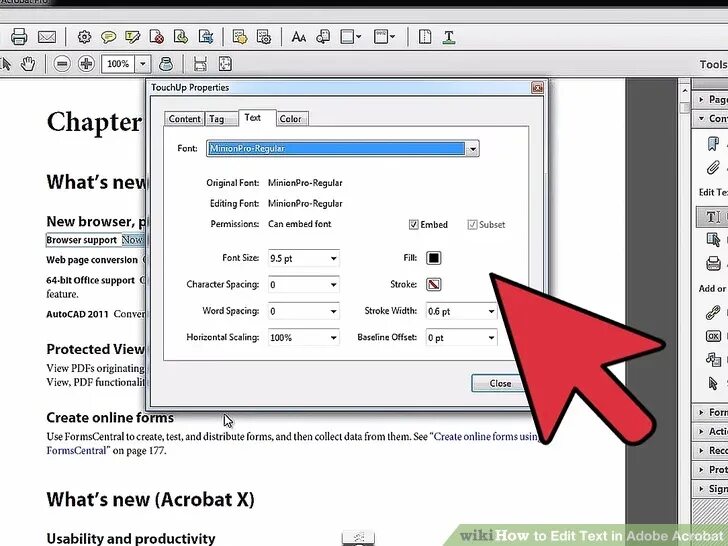Click the What's new (Acrobat X) heading

coord(150,500)
